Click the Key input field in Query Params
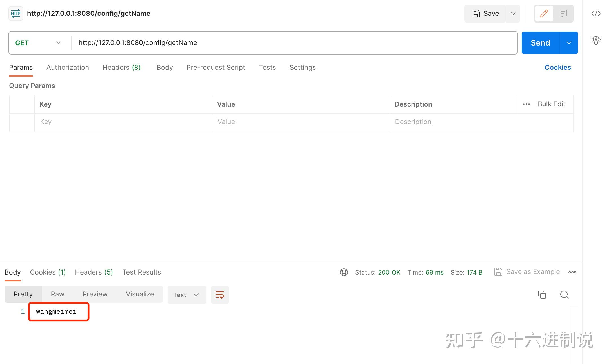The height and width of the screenshot is (364, 609). tap(123, 122)
